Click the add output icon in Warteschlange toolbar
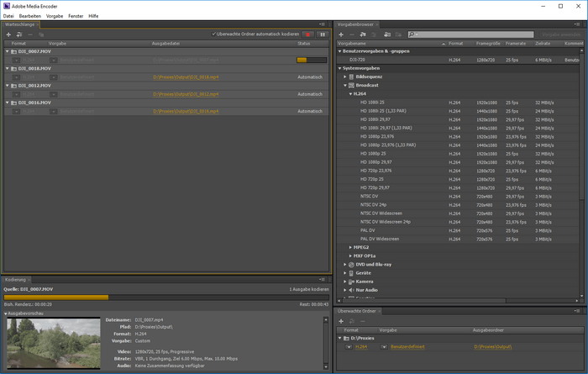588x374 pixels. click(19, 34)
